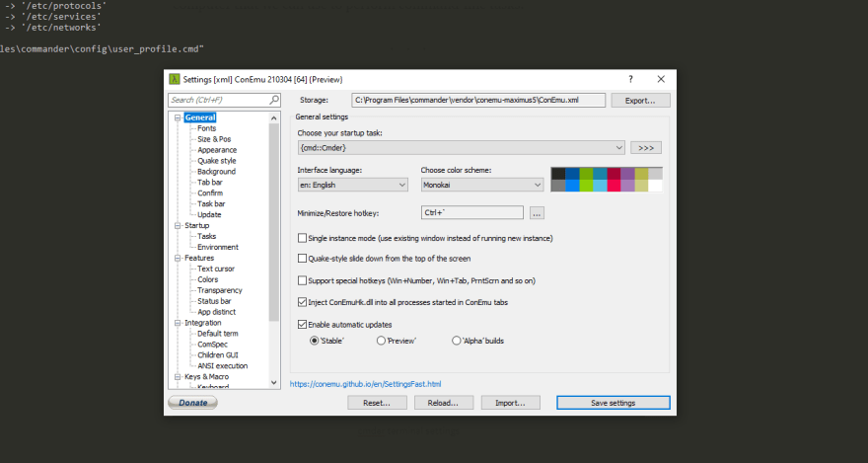Select Colors in settings tree

click(207, 279)
